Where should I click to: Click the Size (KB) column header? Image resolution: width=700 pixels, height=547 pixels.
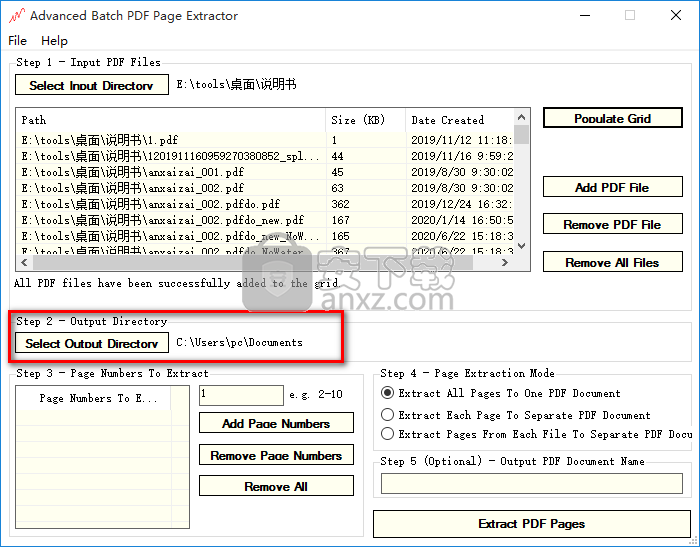366,120
